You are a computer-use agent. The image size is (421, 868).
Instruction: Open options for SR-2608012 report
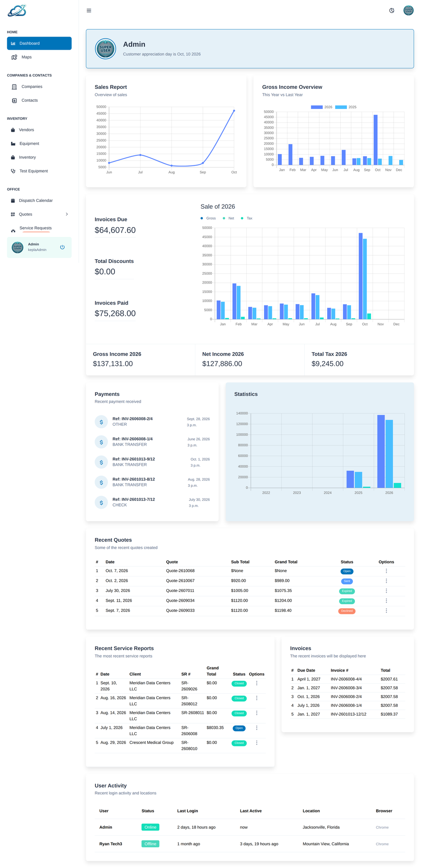[257, 698]
